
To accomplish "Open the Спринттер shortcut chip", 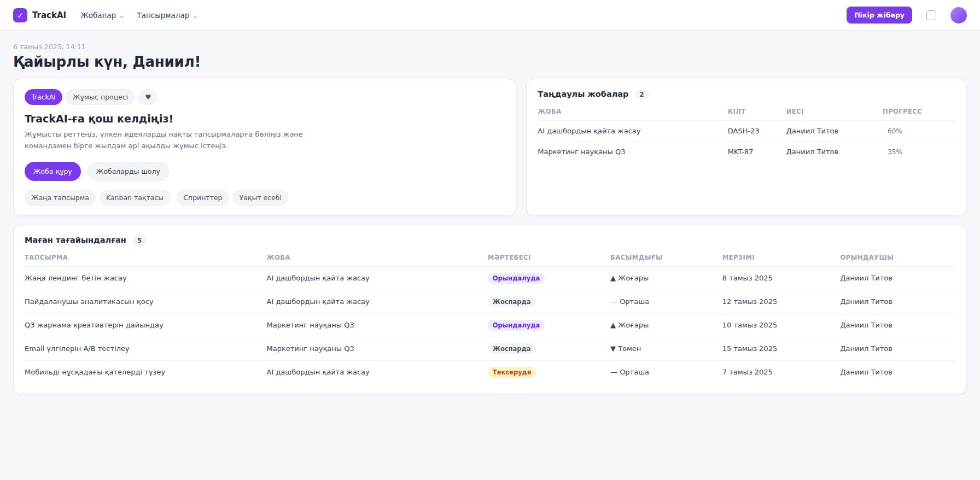I will click(x=203, y=198).
